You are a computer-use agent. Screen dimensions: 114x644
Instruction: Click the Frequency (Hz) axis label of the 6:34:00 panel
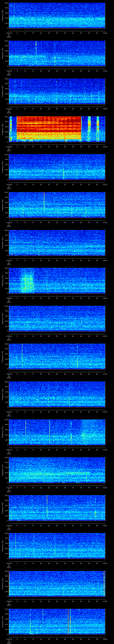tap(3, 129)
